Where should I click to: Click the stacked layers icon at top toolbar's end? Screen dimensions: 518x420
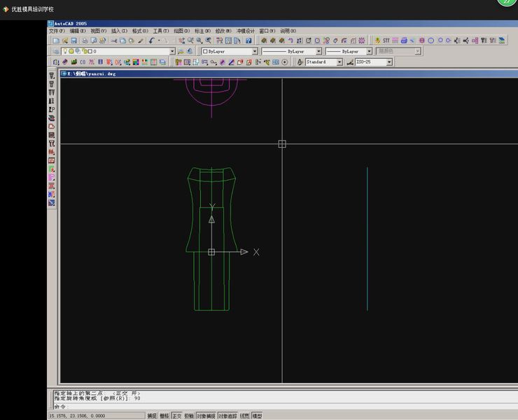tap(502, 41)
